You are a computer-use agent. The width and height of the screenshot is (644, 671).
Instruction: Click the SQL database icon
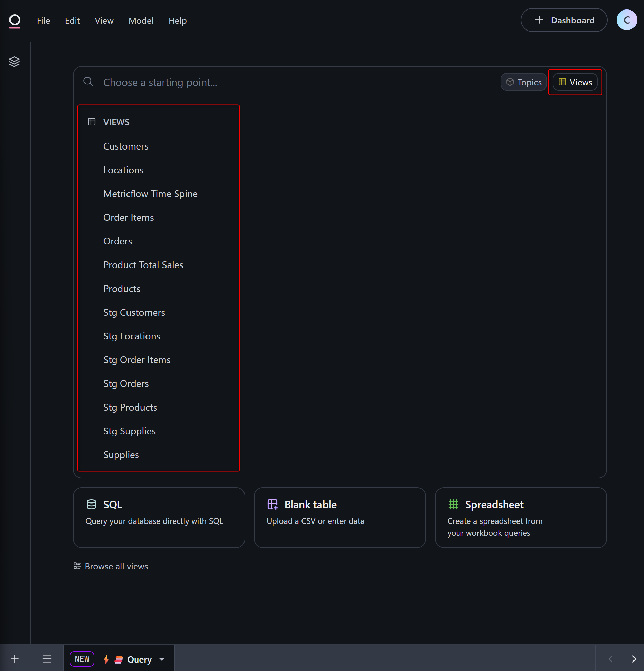(92, 505)
